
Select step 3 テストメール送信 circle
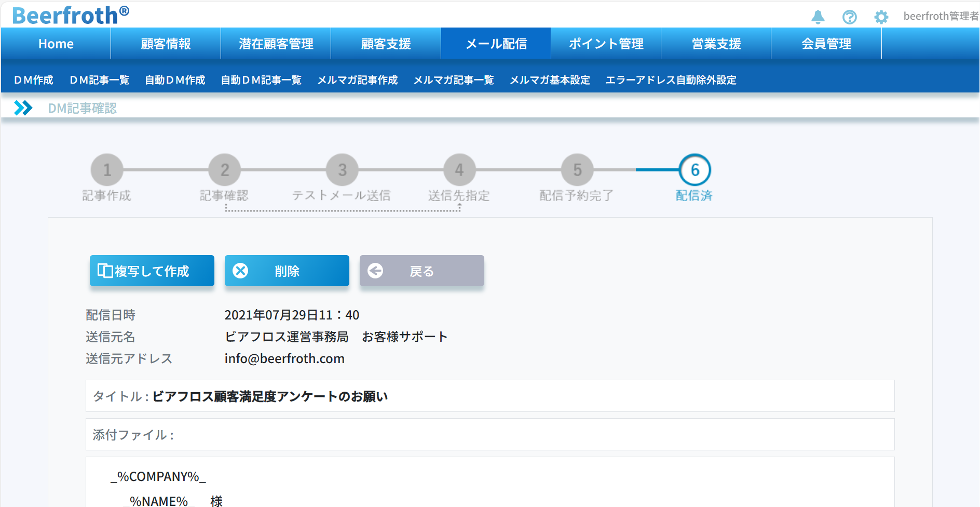342,170
